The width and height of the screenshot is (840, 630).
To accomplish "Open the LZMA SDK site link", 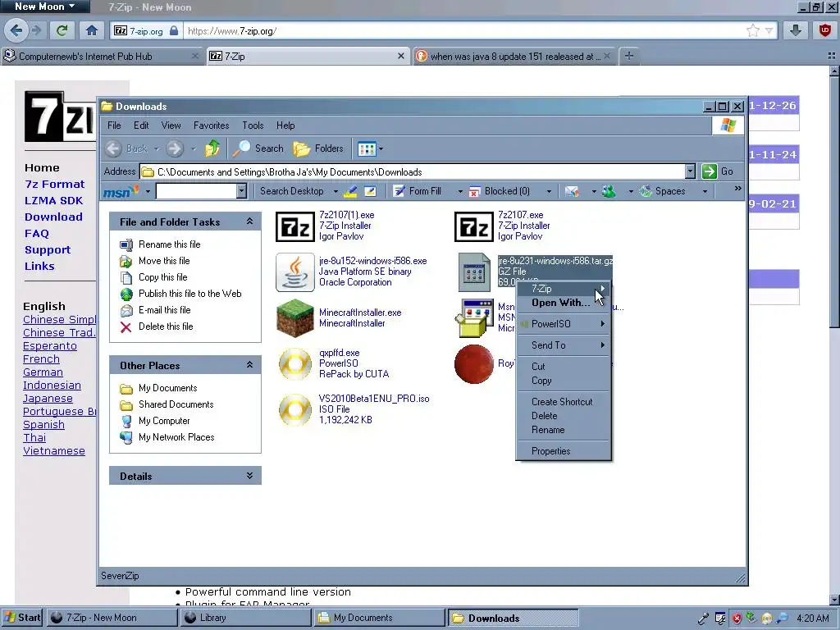I will tap(53, 200).
